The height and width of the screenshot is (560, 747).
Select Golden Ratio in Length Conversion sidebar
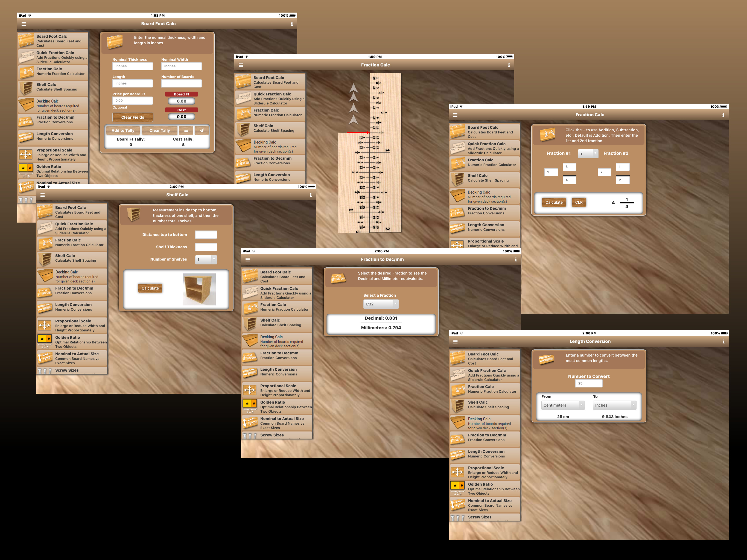(485, 488)
